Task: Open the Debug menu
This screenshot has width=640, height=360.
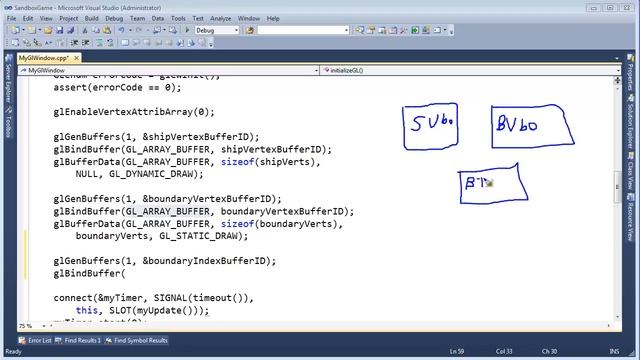Action: pos(114,18)
